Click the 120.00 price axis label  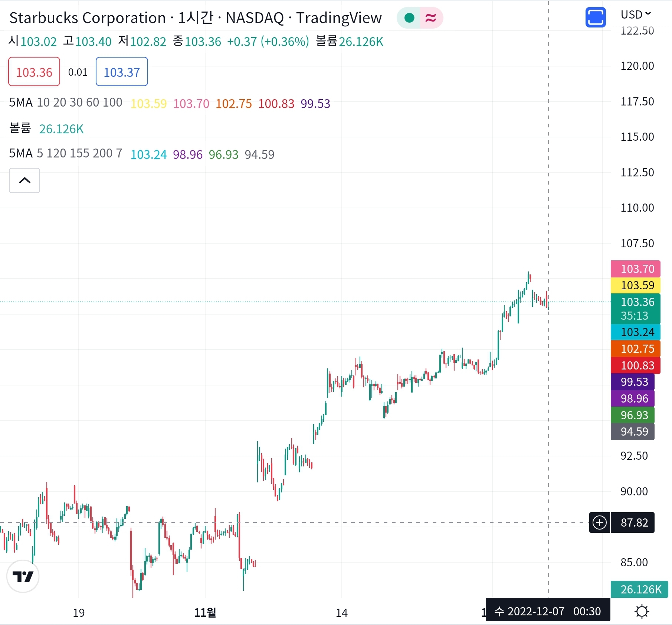point(637,66)
